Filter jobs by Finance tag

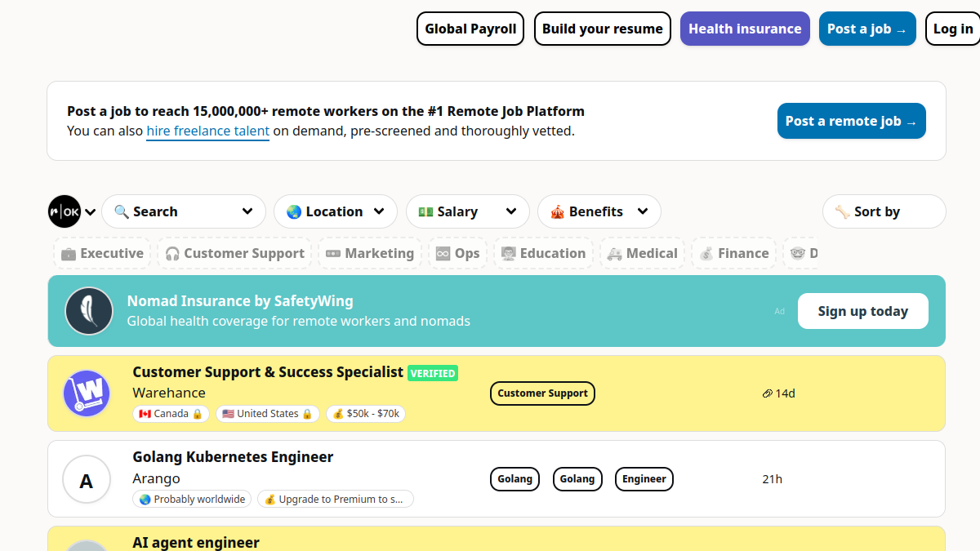[x=733, y=253]
